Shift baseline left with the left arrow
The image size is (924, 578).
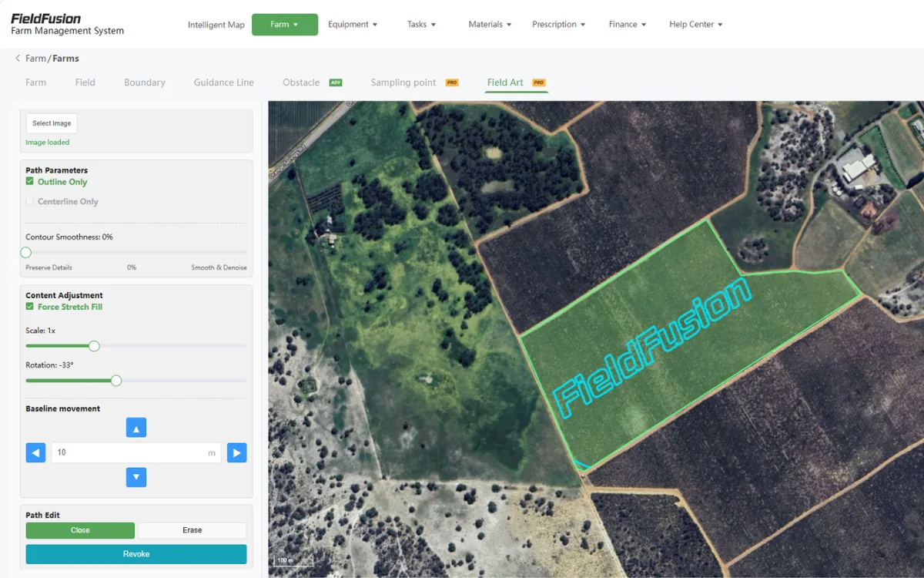35,452
